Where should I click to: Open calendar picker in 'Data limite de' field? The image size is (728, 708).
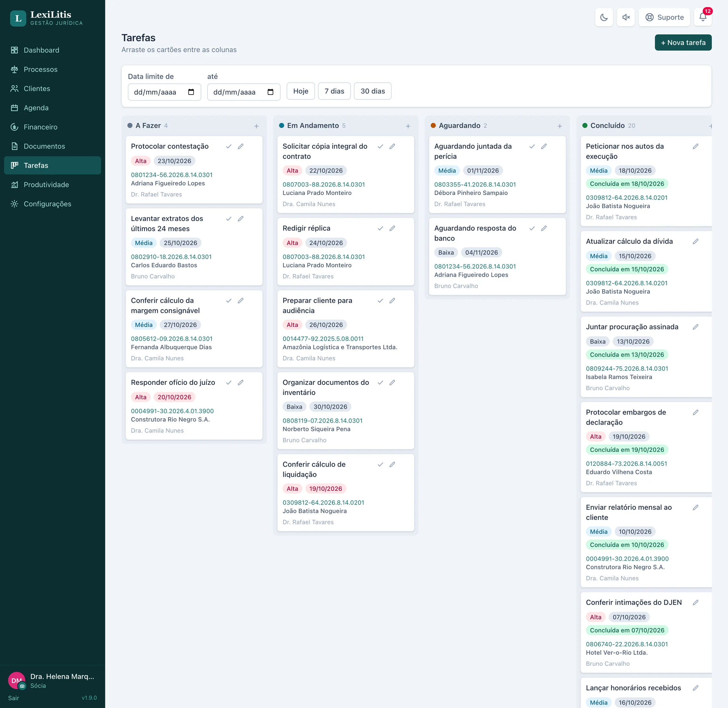tap(191, 92)
